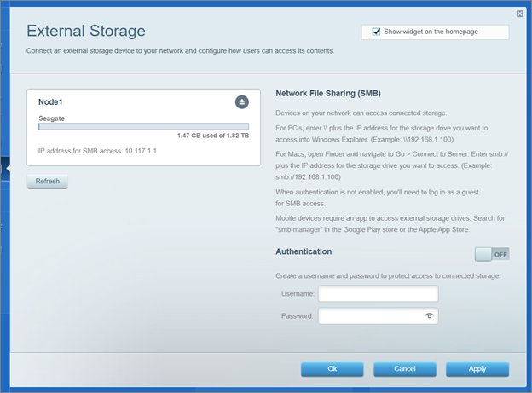532x393 pixels.
Task: Click the Seagate drive label
Action: tap(51, 118)
